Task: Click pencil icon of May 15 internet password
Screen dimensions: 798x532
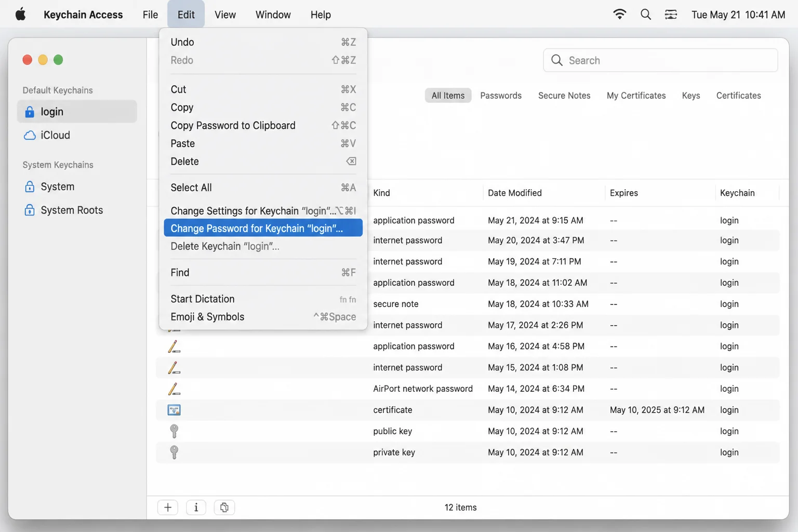Action: [174, 368]
